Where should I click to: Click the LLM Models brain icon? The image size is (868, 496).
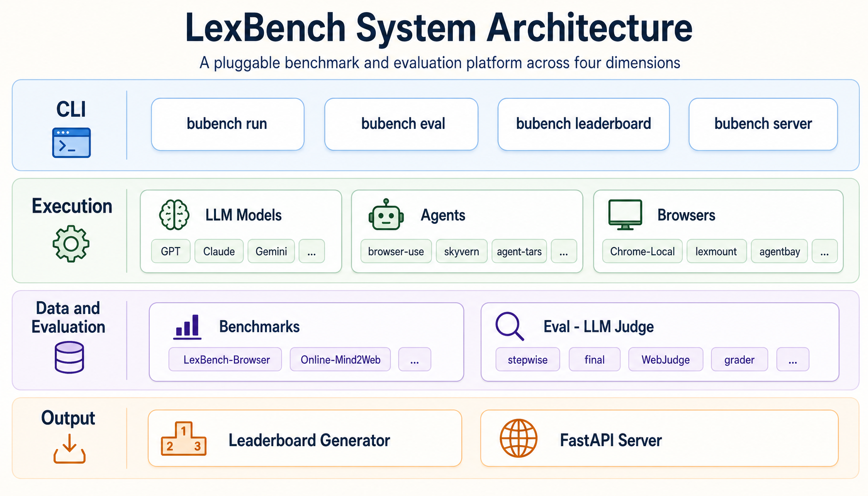pyautogui.click(x=174, y=215)
